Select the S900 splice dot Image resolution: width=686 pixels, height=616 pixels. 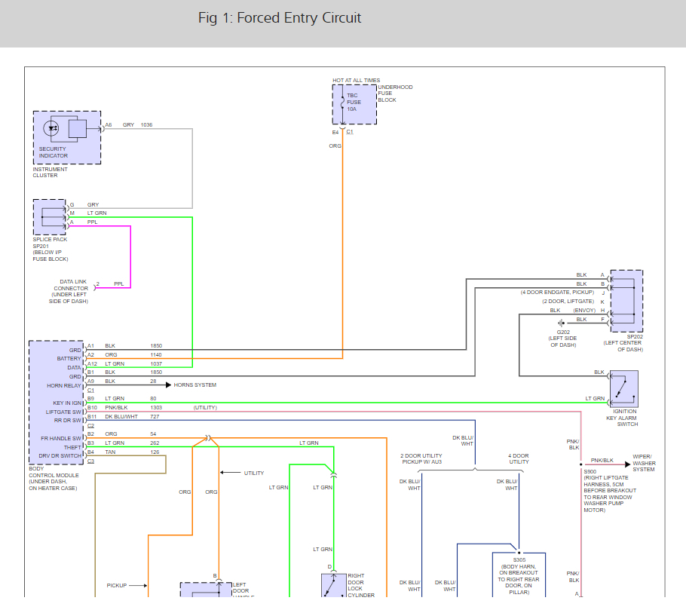[581, 464]
